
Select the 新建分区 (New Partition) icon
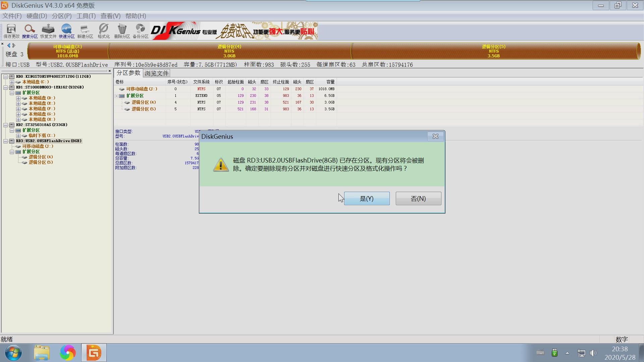pyautogui.click(x=85, y=31)
